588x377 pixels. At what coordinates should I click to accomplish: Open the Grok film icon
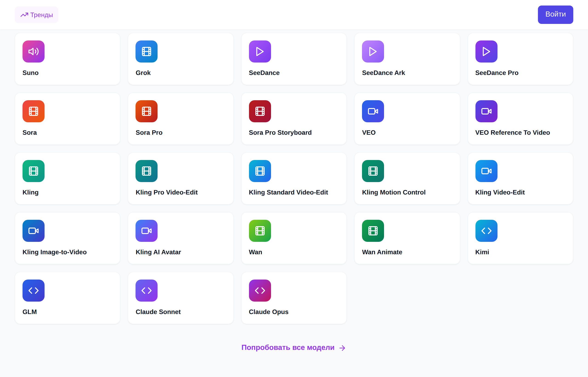point(147,51)
